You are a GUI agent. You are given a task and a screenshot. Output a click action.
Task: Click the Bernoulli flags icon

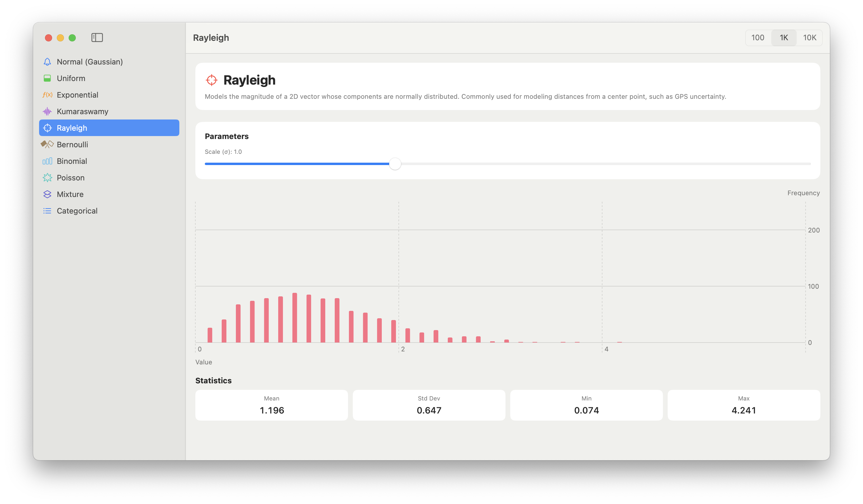coord(47,144)
